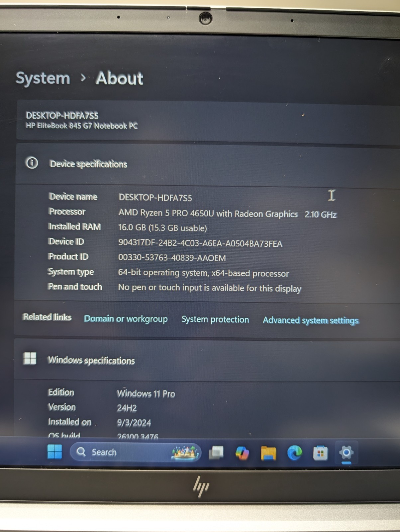Select the Product ID 00330-53763-40839-AAOEM
Screen dimensions: 400x532
click(x=172, y=258)
